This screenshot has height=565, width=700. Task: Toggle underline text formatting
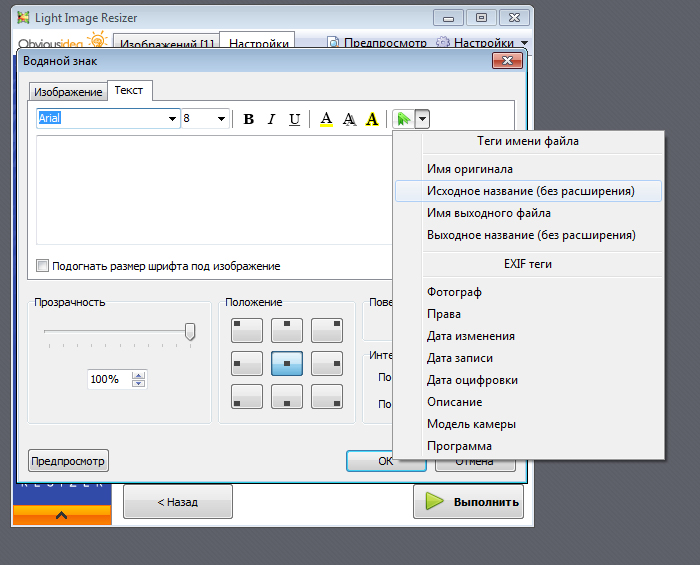coord(294,119)
